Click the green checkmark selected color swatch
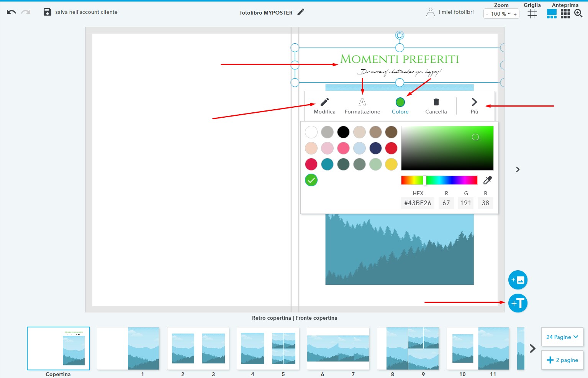Image resolution: width=588 pixels, height=378 pixels. (311, 180)
